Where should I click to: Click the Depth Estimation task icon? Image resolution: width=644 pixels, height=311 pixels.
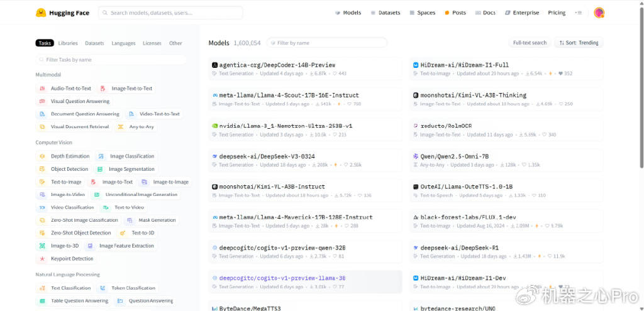(x=42, y=156)
